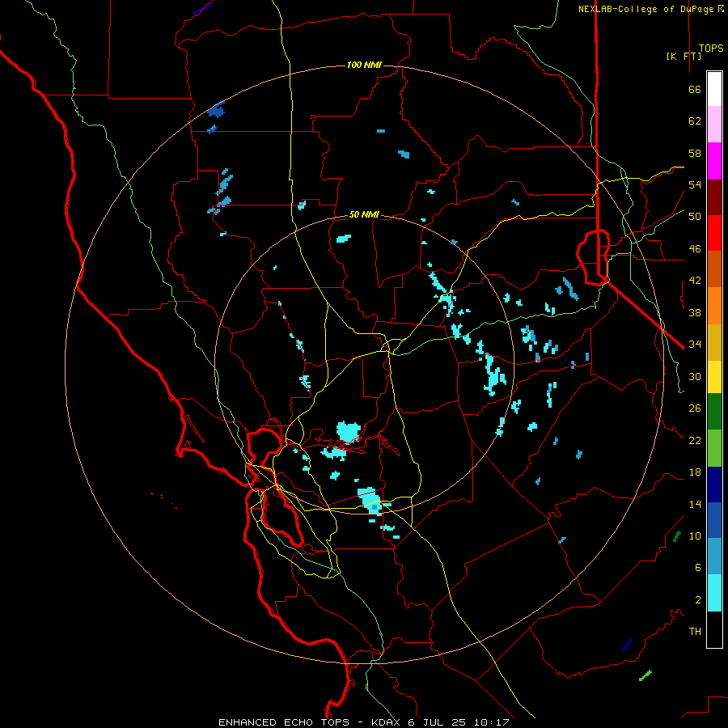Pick the navy blue legend swatch
Image resolution: width=728 pixels, height=728 pixels.
714,485
